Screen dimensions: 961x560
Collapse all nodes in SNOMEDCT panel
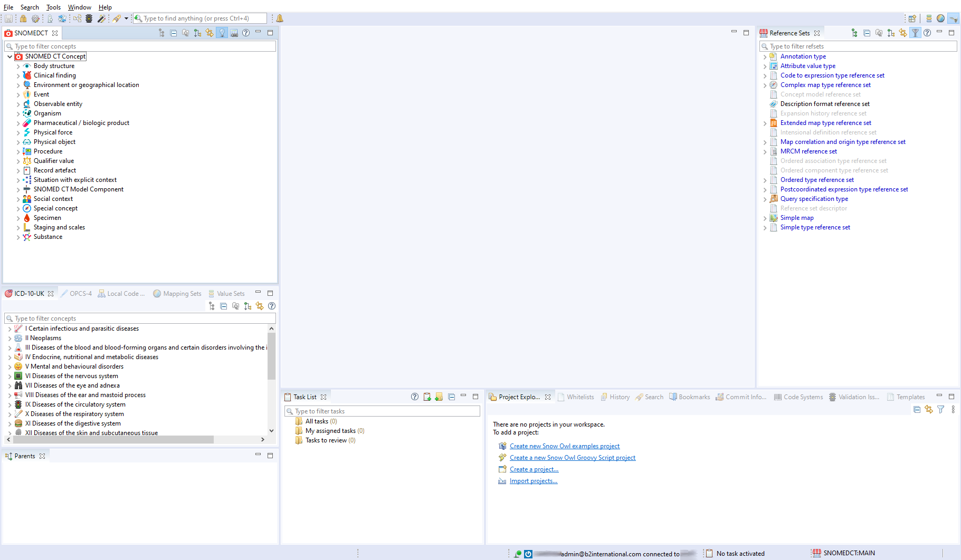pos(174,33)
